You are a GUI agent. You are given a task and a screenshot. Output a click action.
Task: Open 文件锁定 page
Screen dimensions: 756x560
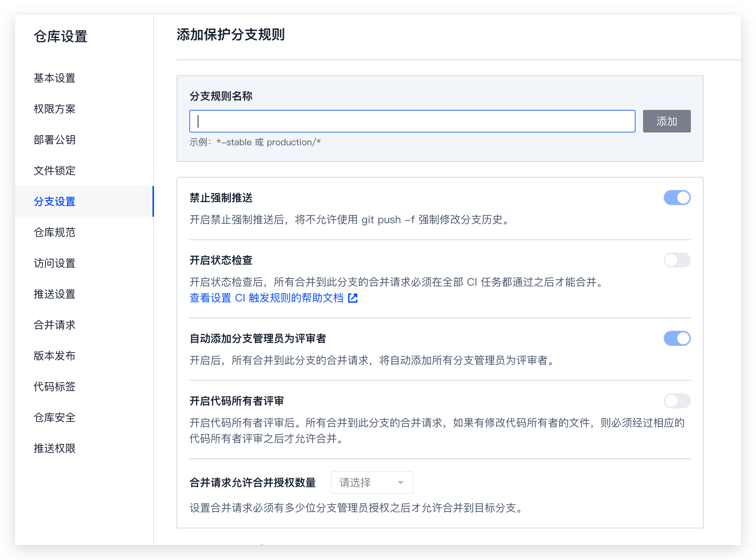tap(55, 170)
